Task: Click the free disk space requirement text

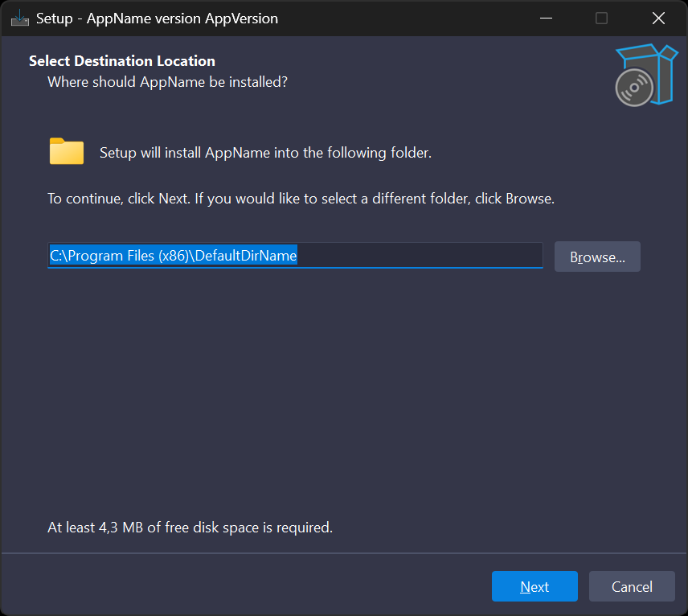Action: (190, 528)
